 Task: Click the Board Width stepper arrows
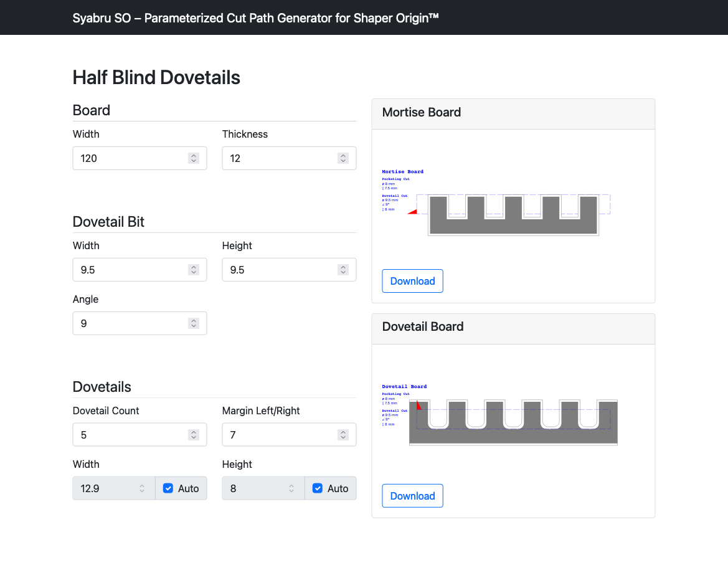(194, 158)
